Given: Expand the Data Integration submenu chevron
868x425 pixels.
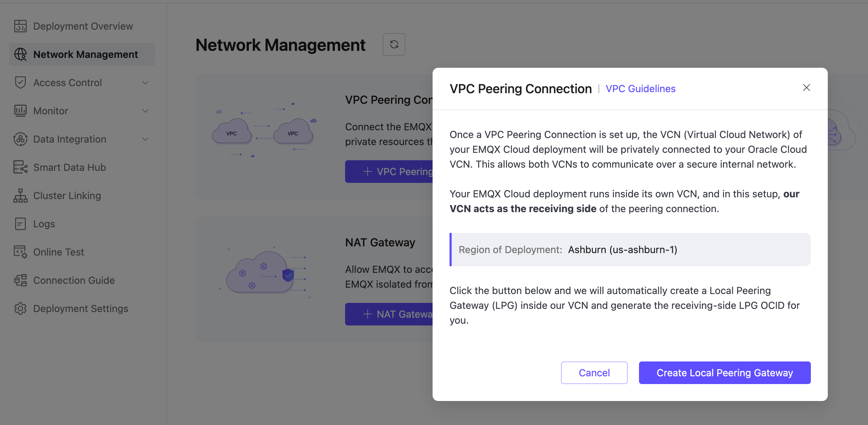Looking at the screenshot, I should point(145,139).
